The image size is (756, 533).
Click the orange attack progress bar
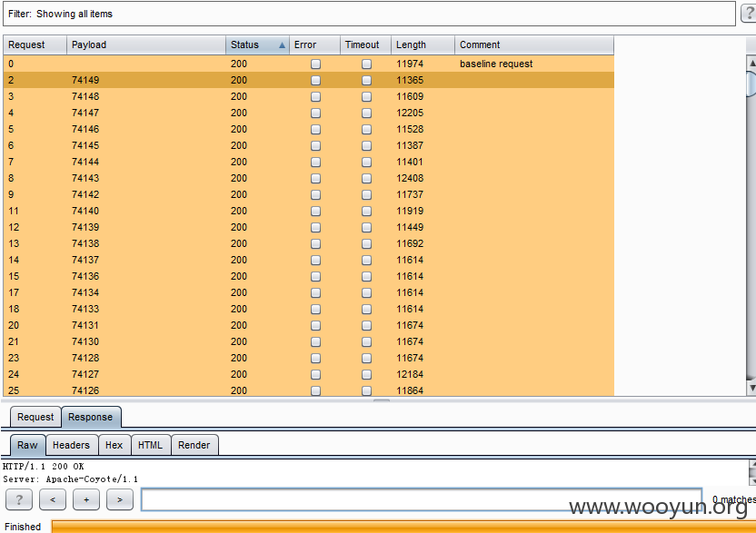[x=403, y=527]
